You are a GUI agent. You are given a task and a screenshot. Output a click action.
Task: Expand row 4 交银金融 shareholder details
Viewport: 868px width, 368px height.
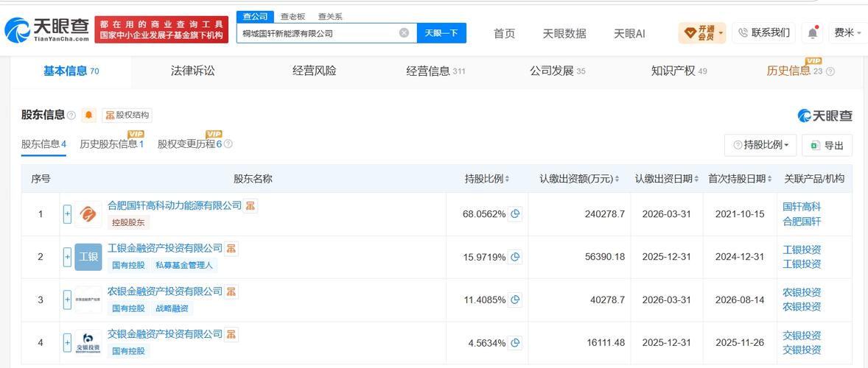tap(68, 342)
